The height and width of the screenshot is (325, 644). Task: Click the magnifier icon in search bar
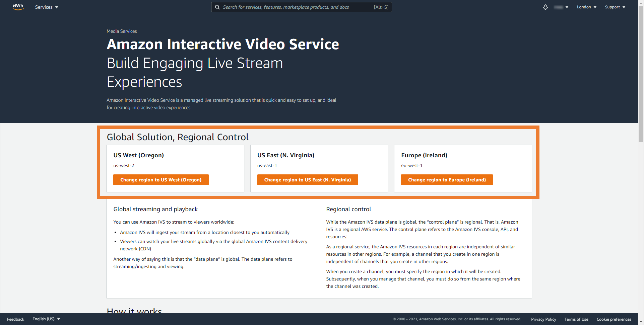click(x=217, y=7)
